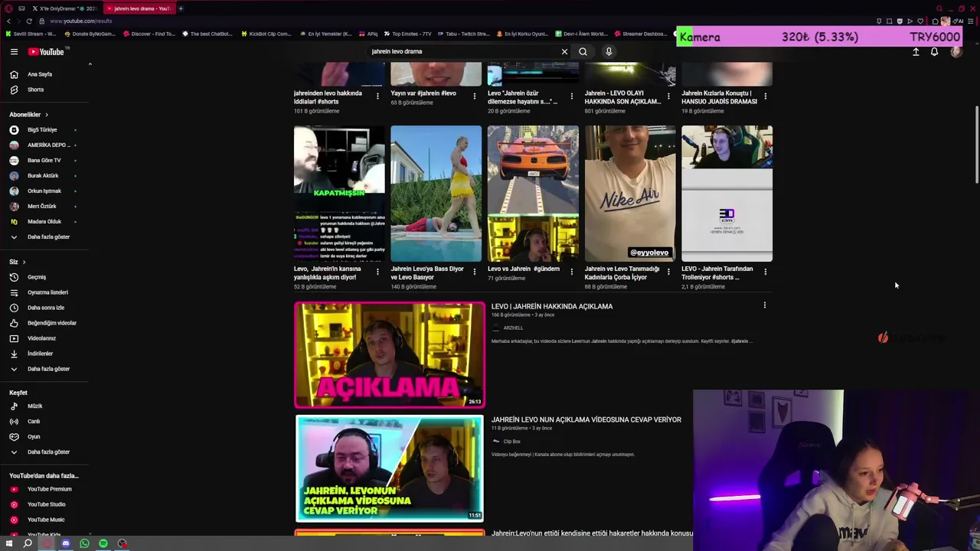Screen dimensions: 980x551
Task: Open the Clip Box channel
Action: [511, 442]
